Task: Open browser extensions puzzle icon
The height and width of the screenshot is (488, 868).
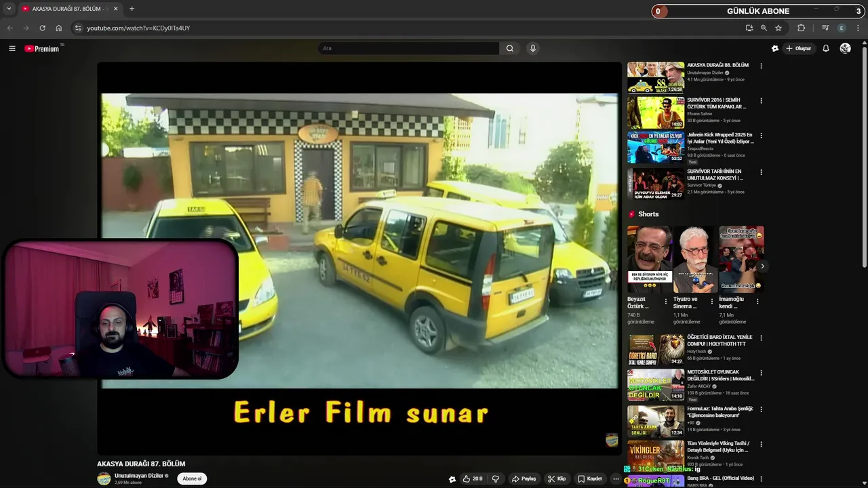Action: [801, 28]
